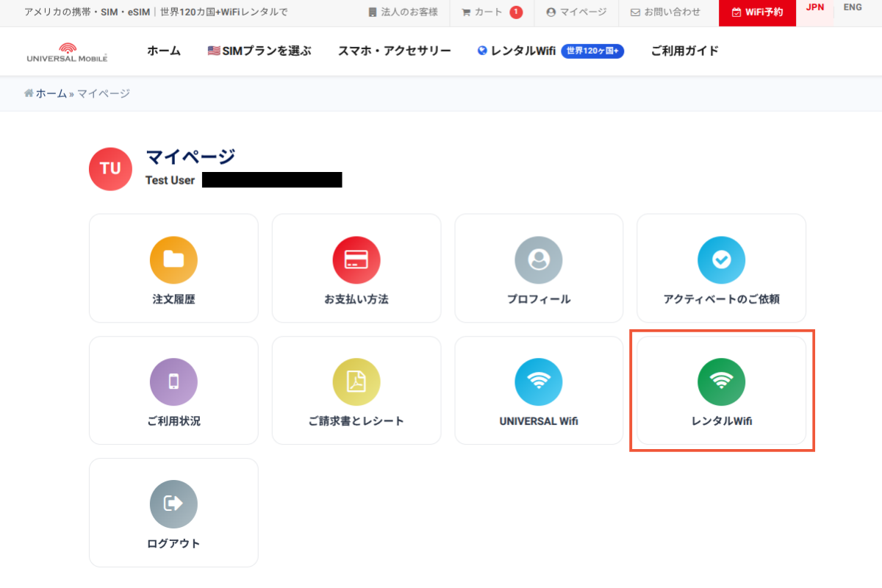Image resolution: width=882 pixels, height=588 pixels.
Task: Click the プロフィール card label
Action: point(539,299)
